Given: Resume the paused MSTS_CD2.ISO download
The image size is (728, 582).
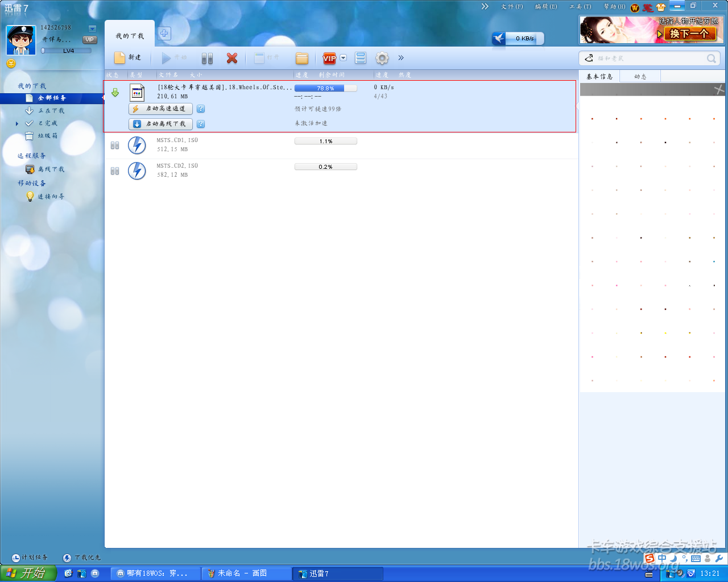Looking at the screenshot, I should point(115,171).
